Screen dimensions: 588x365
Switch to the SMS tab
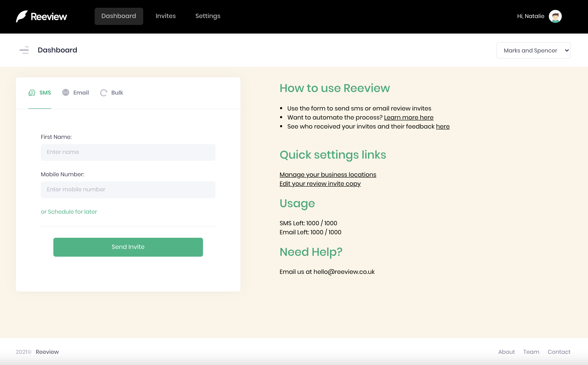[40, 93]
